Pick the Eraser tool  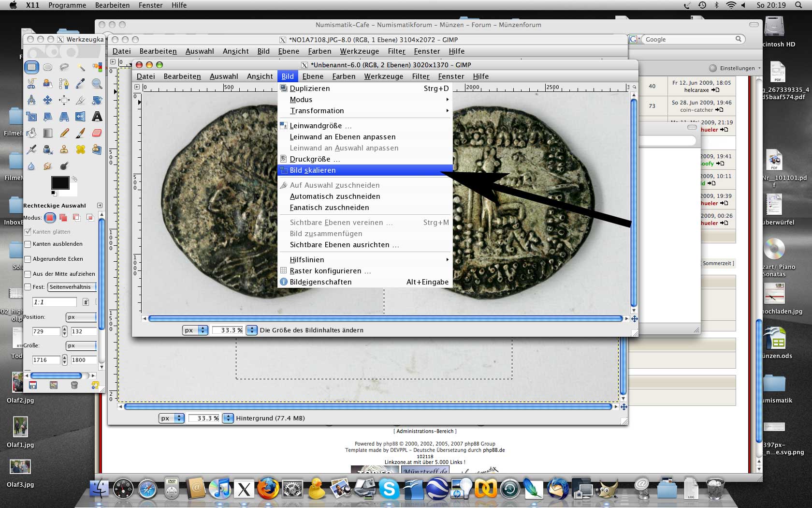pos(97,133)
